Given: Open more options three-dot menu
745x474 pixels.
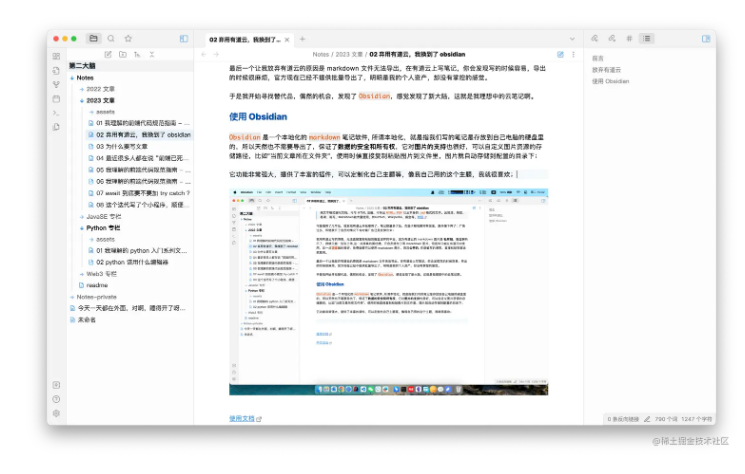Looking at the screenshot, I should coord(573,55).
